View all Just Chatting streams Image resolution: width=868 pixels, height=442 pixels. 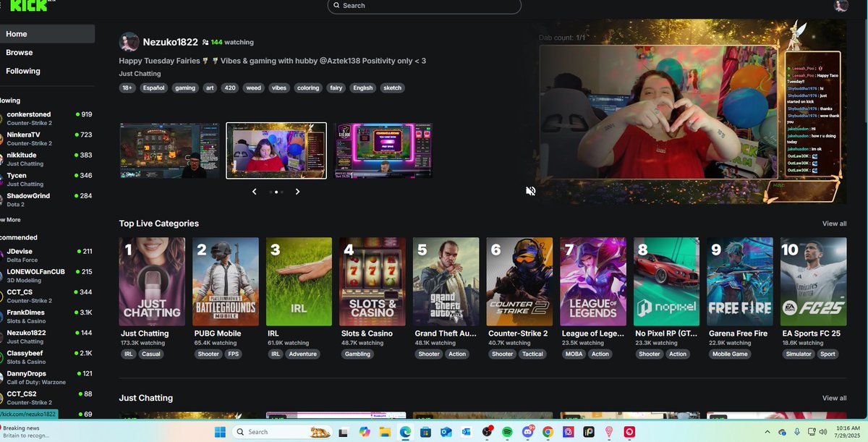pos(834,398)
